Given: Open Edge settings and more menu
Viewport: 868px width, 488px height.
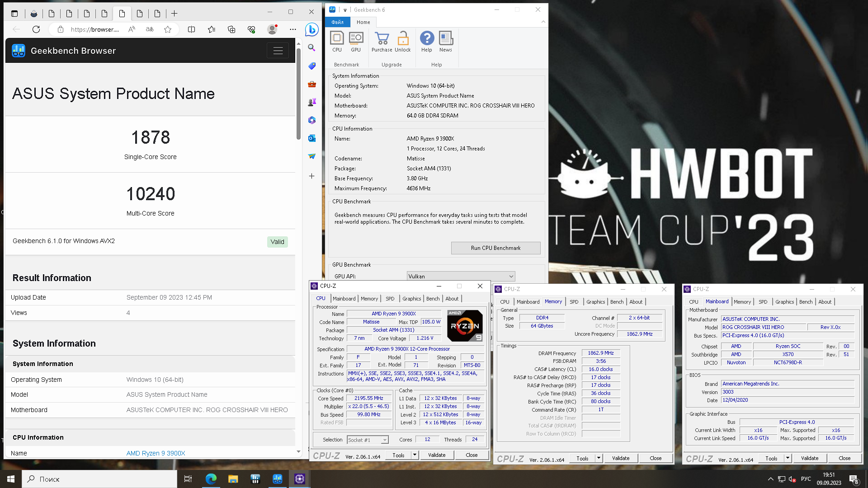Looking at the screenshot, I should (293, 29).
